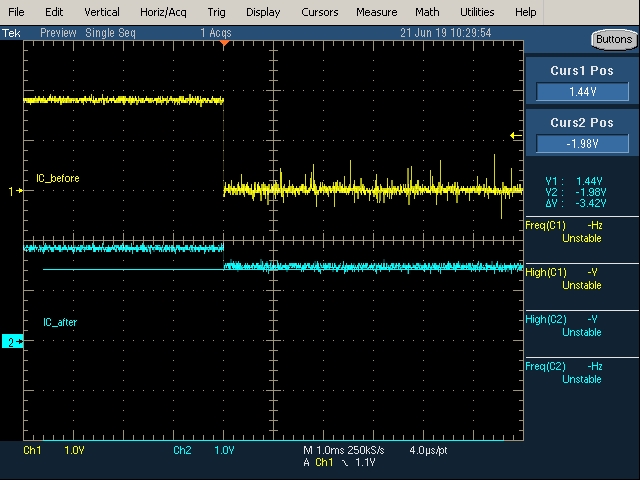The image size is (640, 480).
Task: Click the date and time readout
Action: point(446,33)
